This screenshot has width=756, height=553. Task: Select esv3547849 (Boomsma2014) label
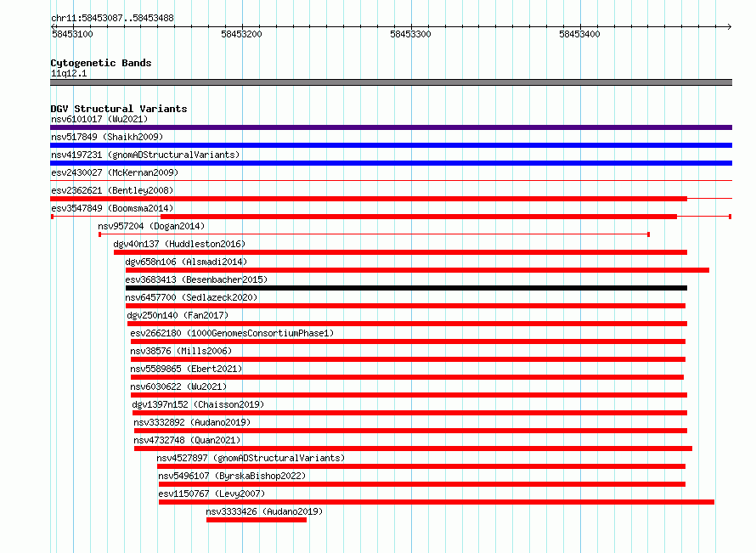tap(112, 208)
